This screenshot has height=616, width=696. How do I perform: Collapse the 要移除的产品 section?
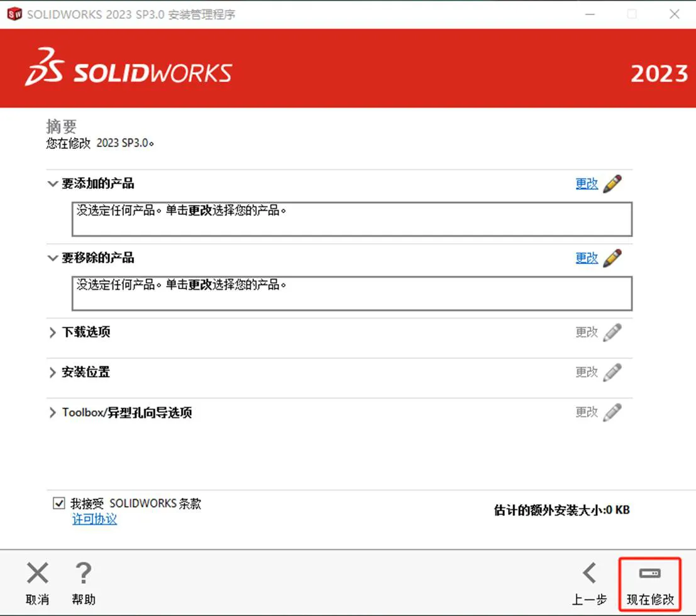[52, 258]
